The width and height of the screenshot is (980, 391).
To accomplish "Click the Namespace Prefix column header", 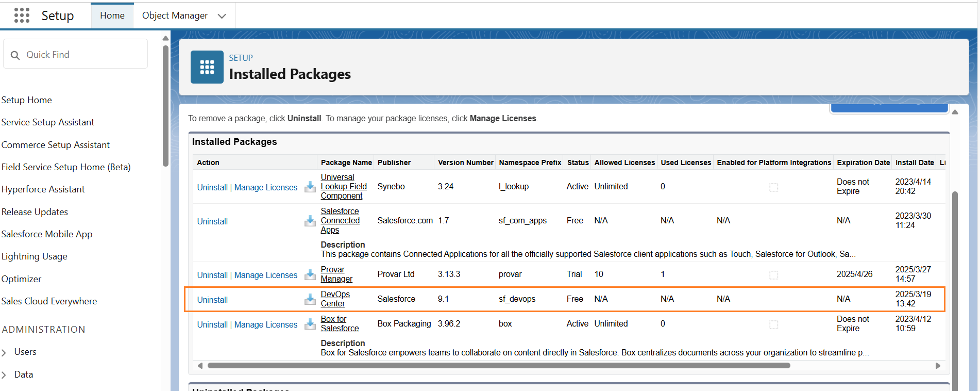I will coord(530,162).
